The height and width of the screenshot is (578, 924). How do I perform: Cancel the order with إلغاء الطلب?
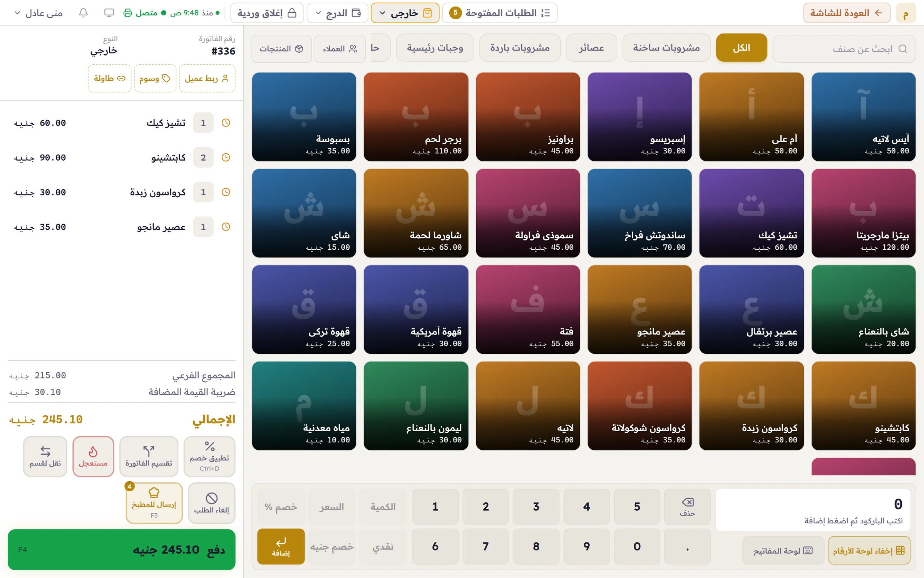coord(212,503)
